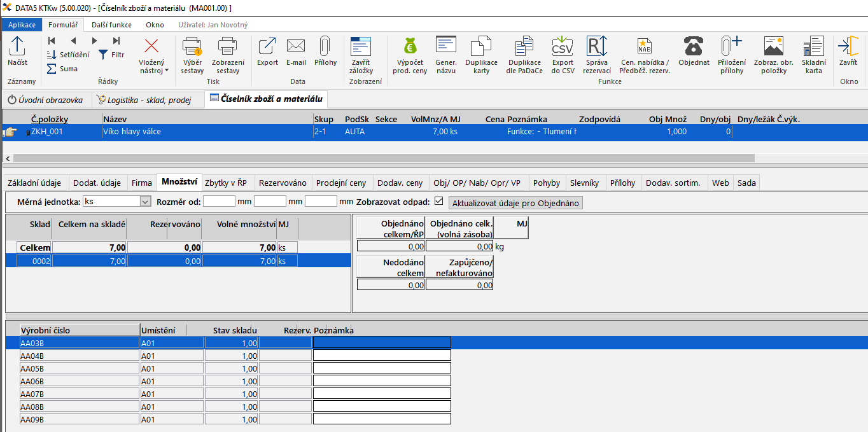The image size is (868, 432).
Task: Click Export do CSV icon
Action: (x=563, y=46)
